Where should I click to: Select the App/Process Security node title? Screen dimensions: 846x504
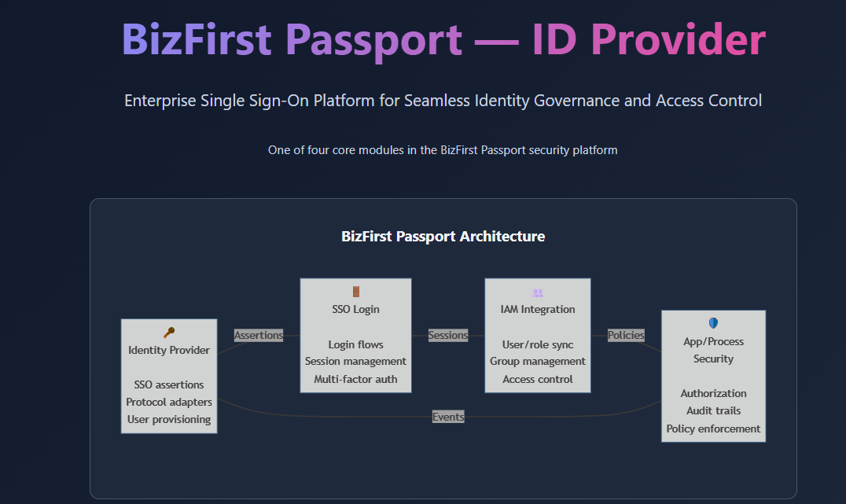tap(713, 350)
